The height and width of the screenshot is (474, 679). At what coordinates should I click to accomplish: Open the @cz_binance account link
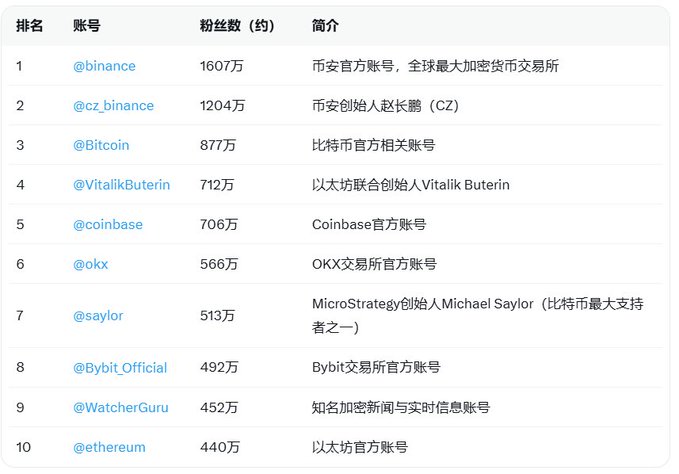tap(113, 106)
